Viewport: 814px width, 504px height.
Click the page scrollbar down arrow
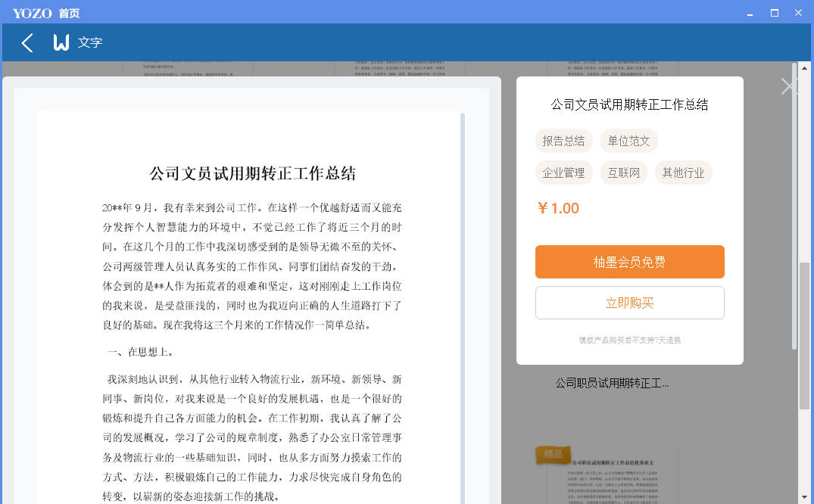click(x=804, y=497)
